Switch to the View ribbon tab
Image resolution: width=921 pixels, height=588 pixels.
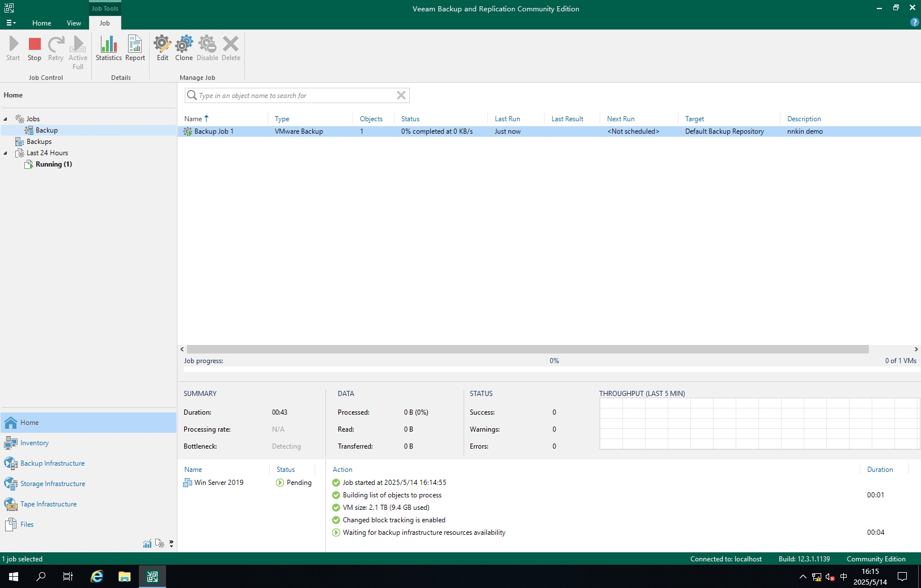[74, 23]
